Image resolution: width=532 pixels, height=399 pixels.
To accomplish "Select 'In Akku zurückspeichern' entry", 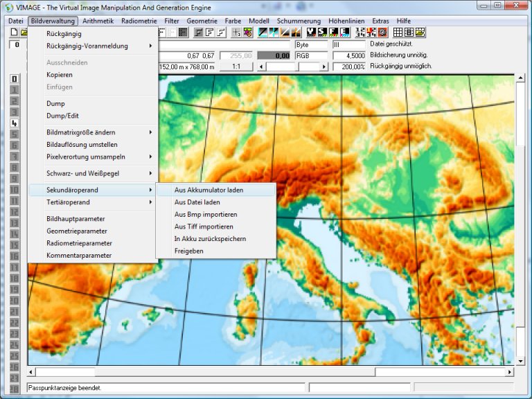I will (210, 239).
